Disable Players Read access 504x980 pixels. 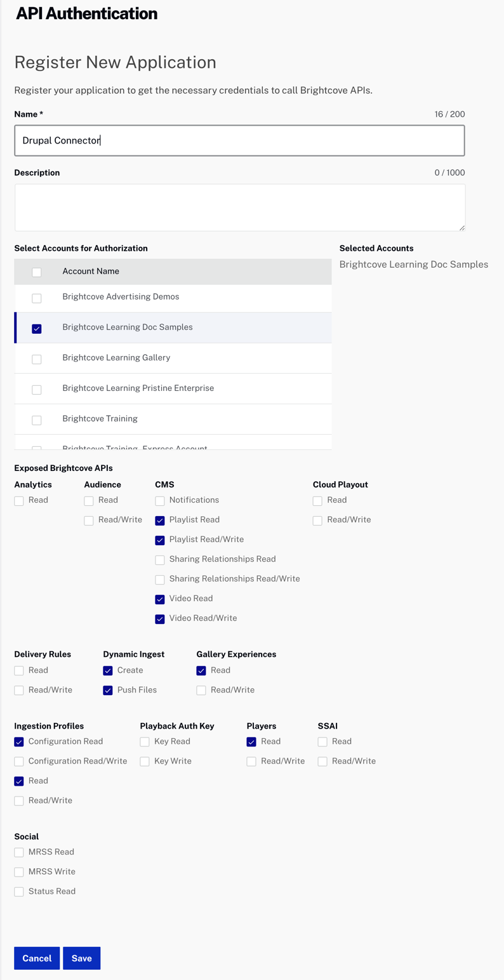pyautogui.click(x=251, y=742)
